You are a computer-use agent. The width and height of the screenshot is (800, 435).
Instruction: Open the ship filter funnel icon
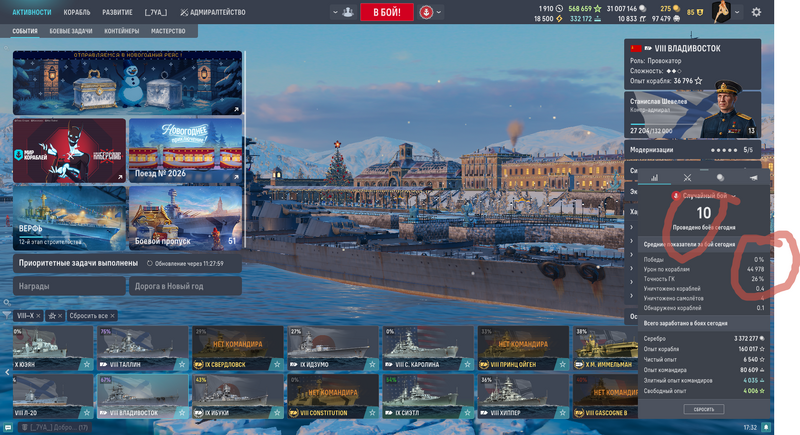click(x=7, y=315)
